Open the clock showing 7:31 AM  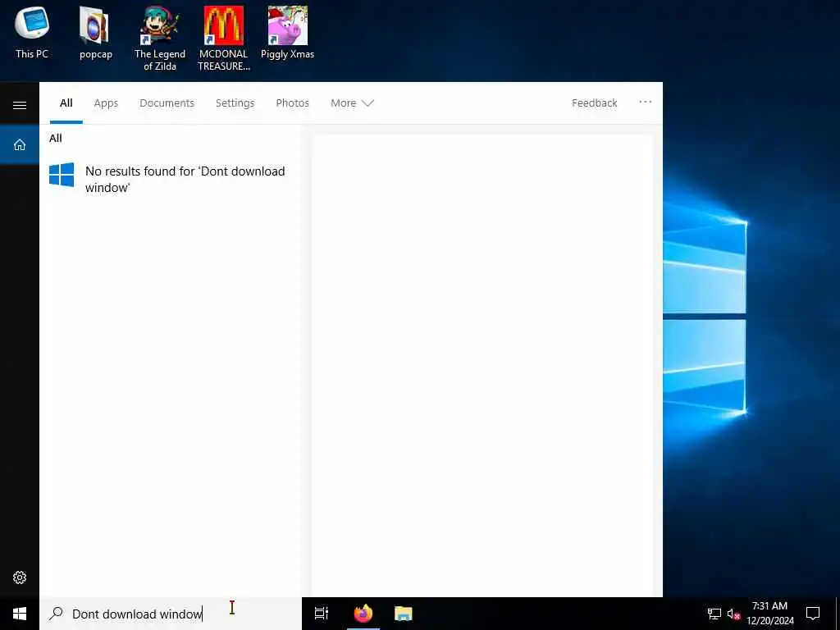click(769, 614)
